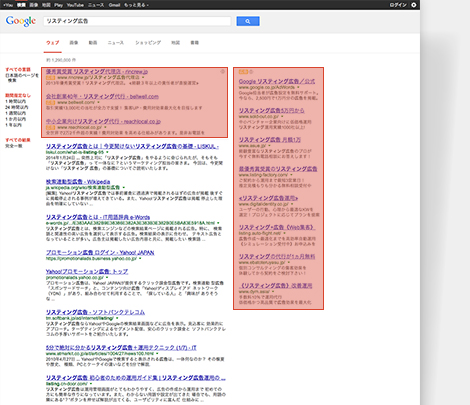The height and width of the screenshot is (405, 470).
Task: Open Gmail in the black top bar
Action: [114, 5]
